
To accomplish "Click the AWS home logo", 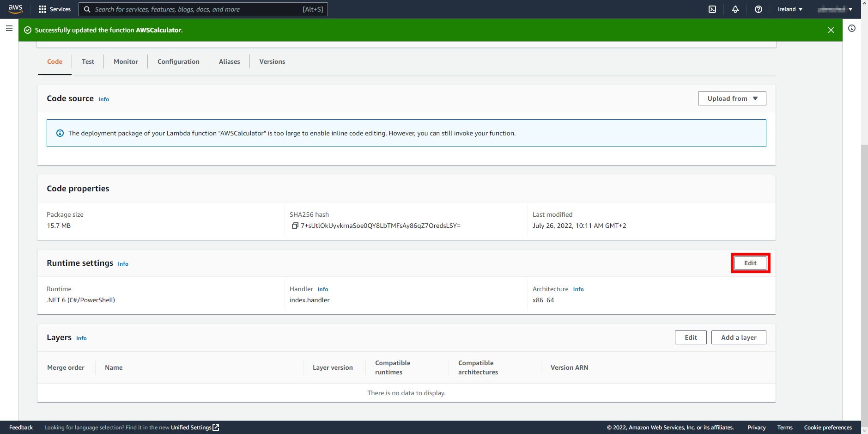I will click(x=15, y=9).
